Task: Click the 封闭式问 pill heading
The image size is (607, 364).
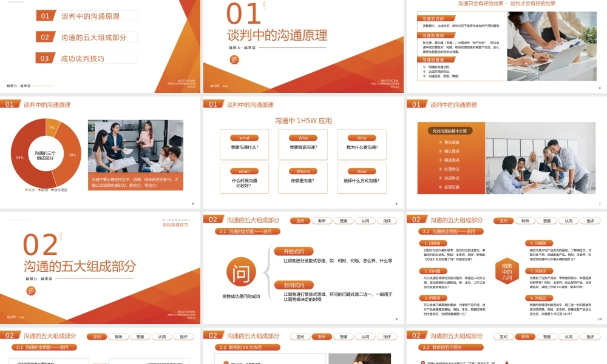Action: click(294, 285)
